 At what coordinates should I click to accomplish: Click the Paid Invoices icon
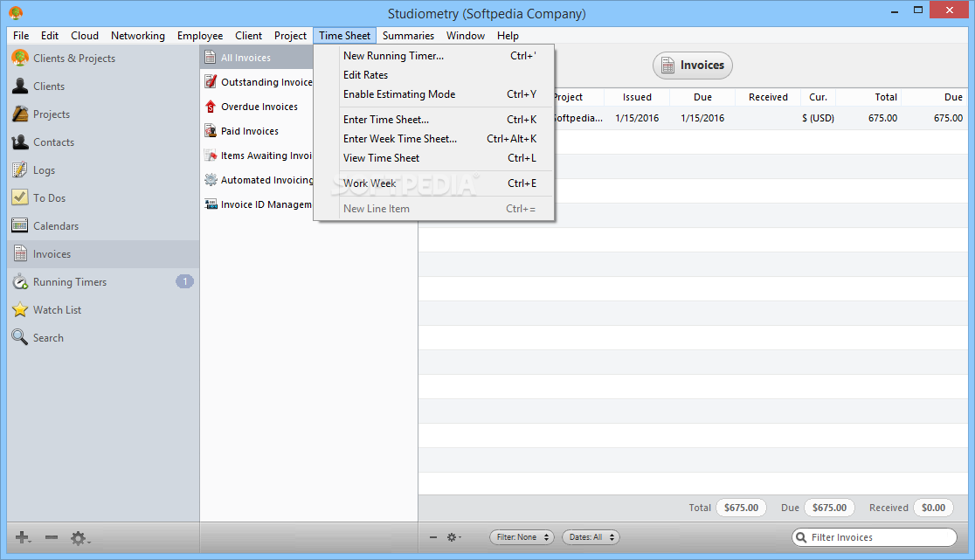click(x=211, y=130)
